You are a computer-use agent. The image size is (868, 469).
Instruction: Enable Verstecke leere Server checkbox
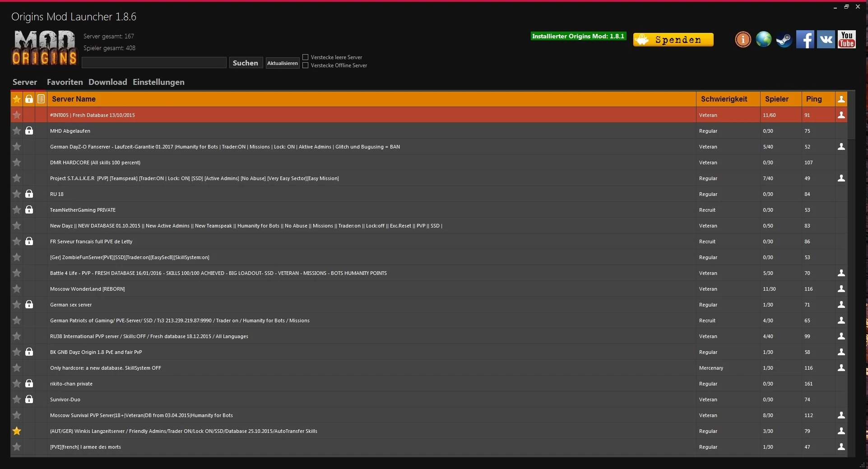306,57
